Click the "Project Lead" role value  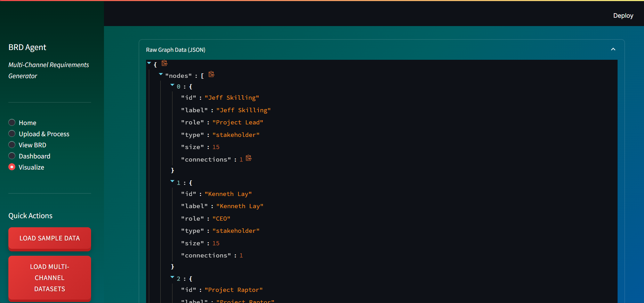(238, 122)
